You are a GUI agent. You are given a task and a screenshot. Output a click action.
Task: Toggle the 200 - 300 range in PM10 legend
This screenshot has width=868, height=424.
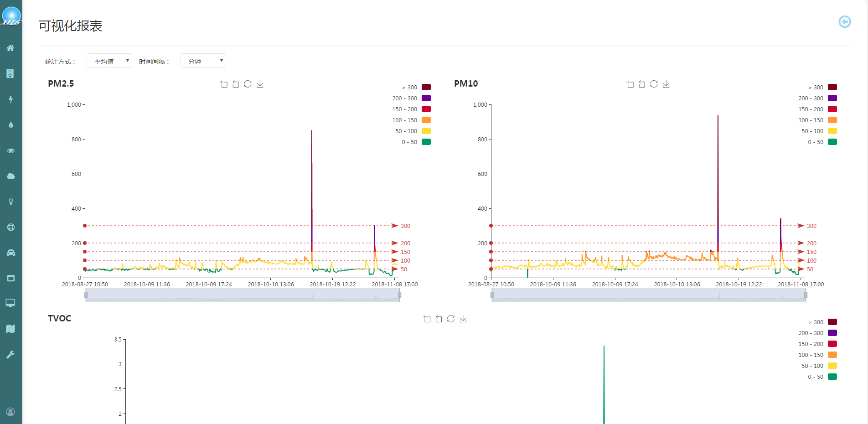817,98
